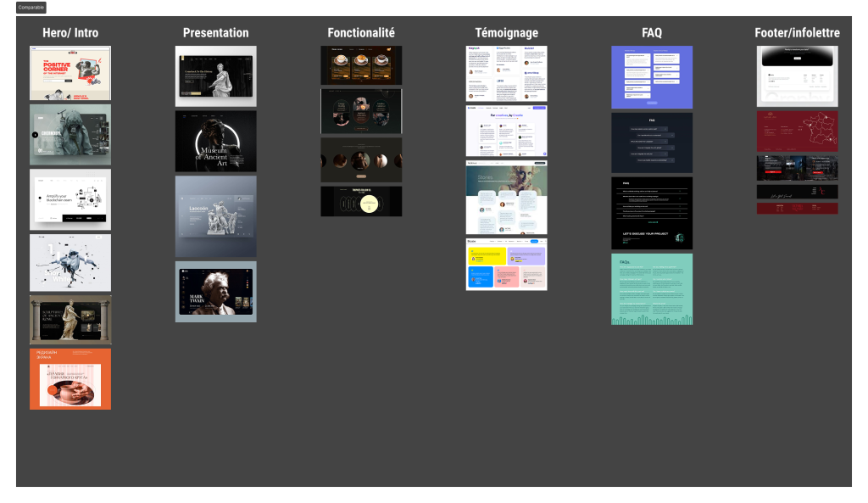The image size is (868, 503).
Task: Click the Comparable frame label
Action: 31,7
